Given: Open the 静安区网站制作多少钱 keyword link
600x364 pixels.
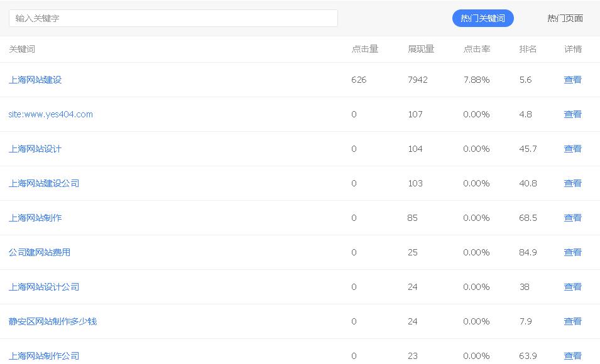Looking at the screenshot, I should 53,321.
